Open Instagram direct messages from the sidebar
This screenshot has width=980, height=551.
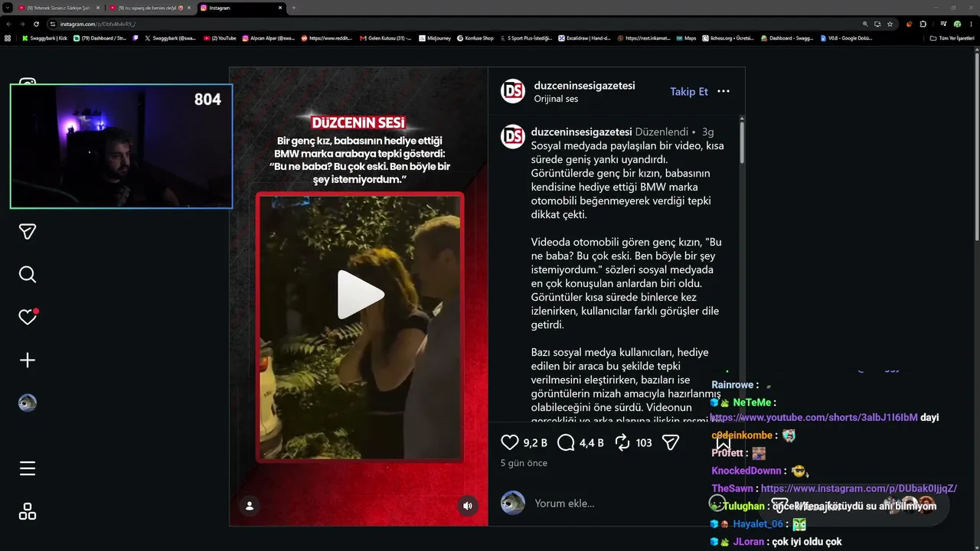click(x=28, y=232)
